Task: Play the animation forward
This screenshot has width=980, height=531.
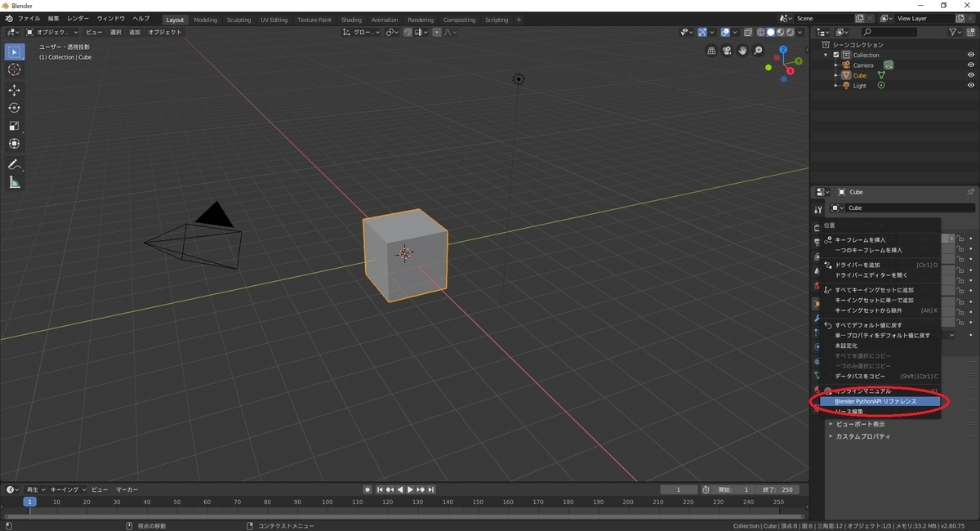Action: [x=410, y=489]
